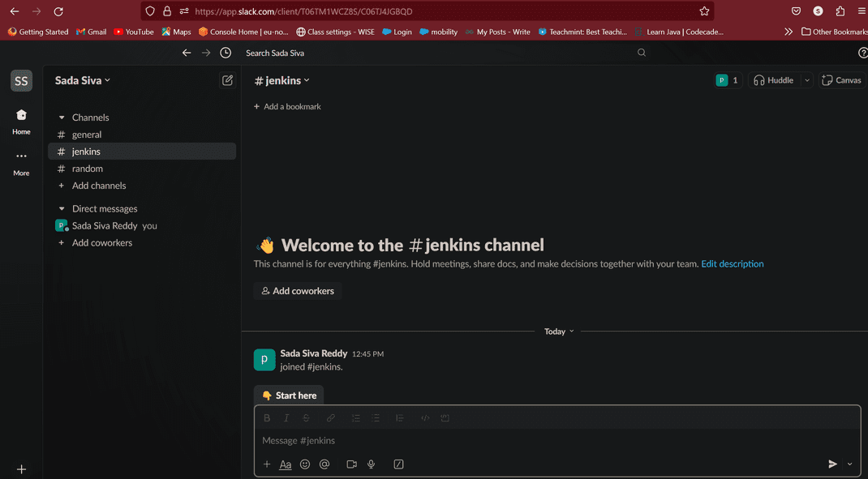Open Huddle options dropdown arrow

[x=807, y=80]
